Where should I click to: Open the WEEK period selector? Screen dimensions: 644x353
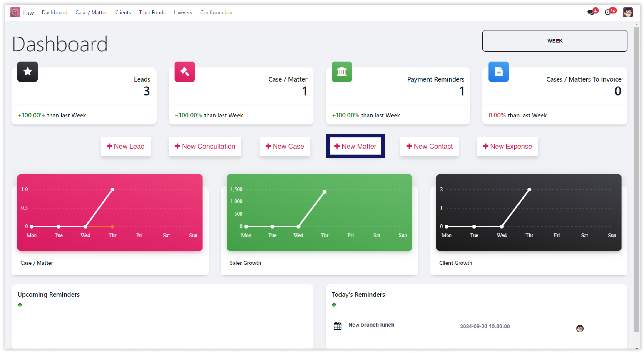554,41
